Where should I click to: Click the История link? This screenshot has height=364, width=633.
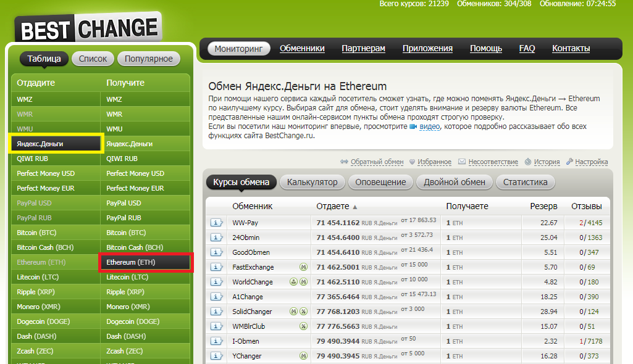pos(547,162)
